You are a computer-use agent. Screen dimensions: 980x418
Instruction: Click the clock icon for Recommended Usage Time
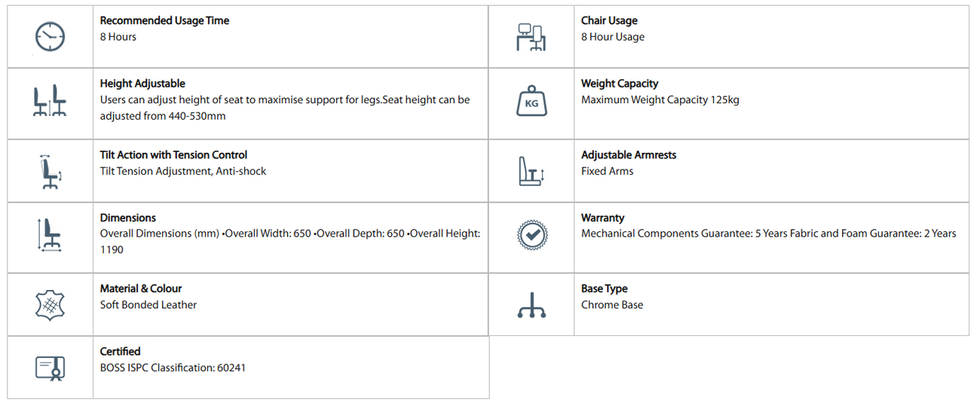[51, 36]
